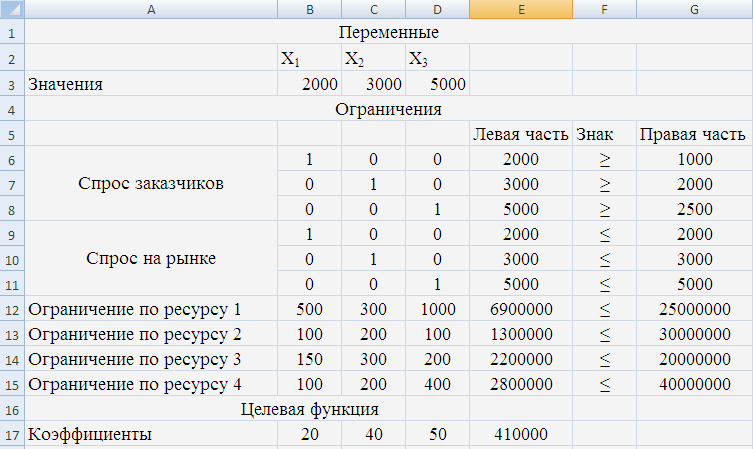Select row 1 header
This screenshot has height=449, width=753.
pos(12,32)
